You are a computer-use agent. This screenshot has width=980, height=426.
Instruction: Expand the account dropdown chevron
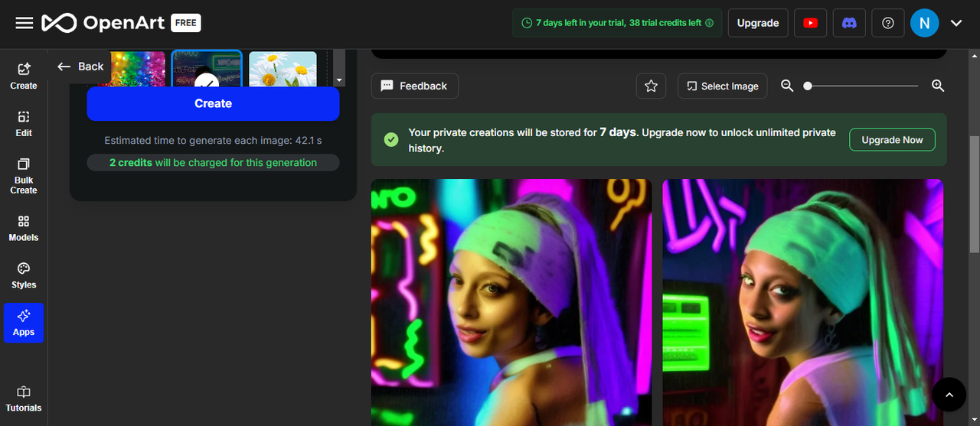(x=956, y=23)
